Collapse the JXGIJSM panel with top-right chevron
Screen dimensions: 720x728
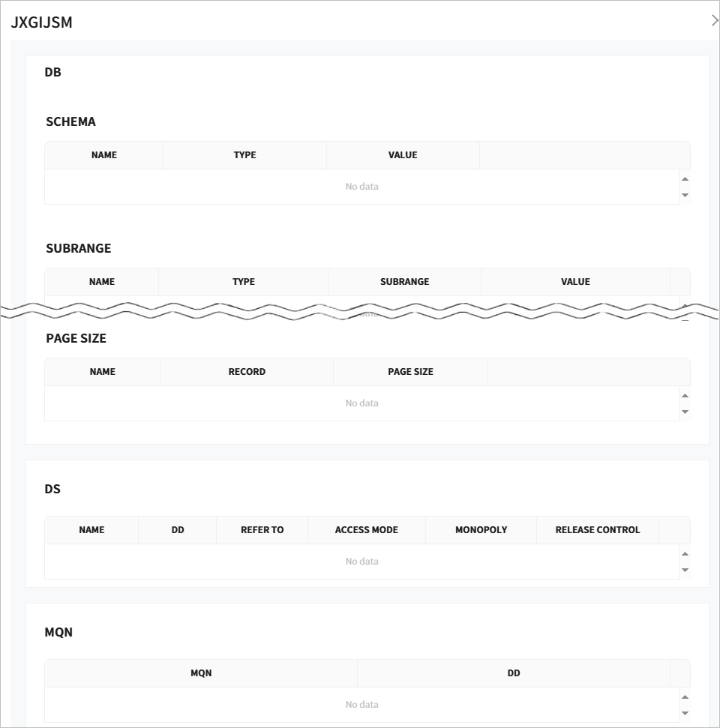[x=714, y=20]
